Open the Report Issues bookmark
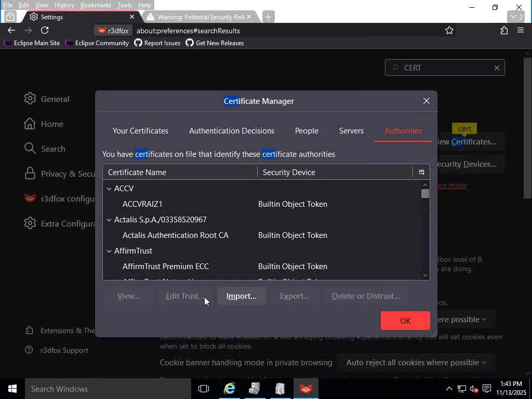 click(157, 43)
